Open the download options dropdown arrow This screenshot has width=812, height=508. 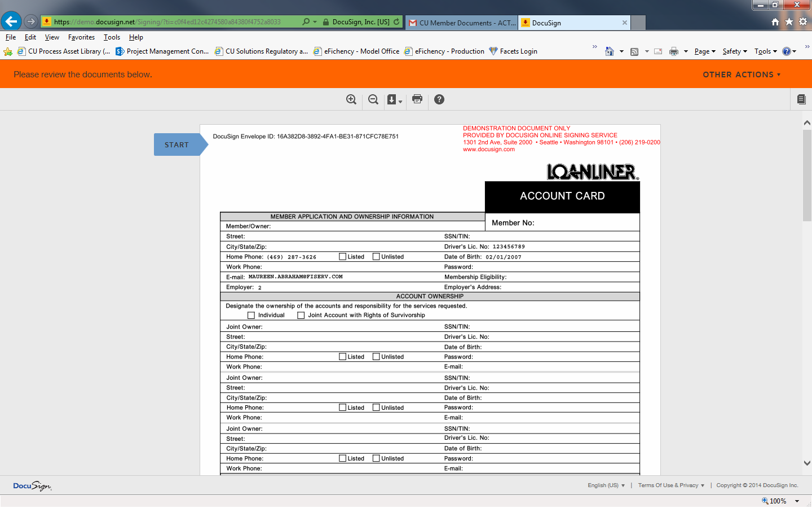point(400,102)
